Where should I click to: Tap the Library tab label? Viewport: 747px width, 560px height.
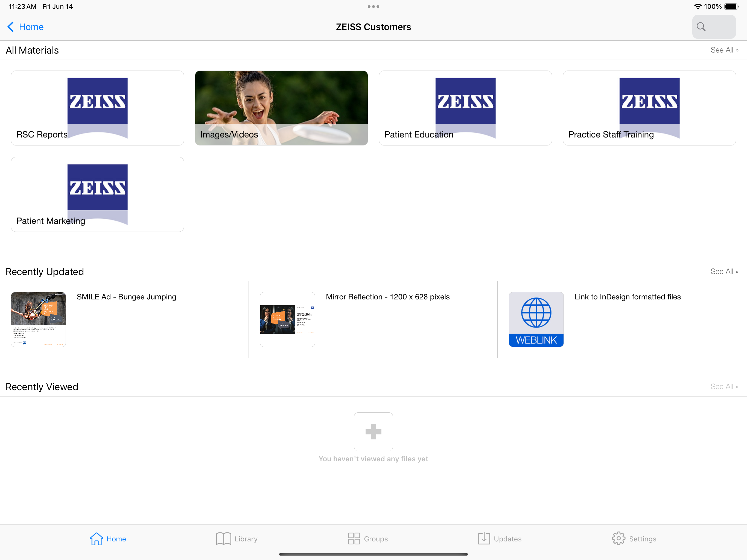coord(246,539)
